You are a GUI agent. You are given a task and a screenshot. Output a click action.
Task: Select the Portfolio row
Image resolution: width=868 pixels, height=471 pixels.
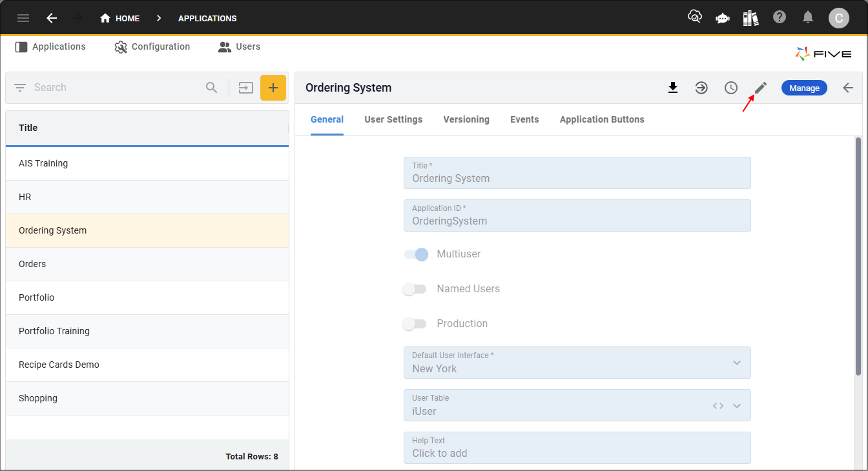click(147, 298)
